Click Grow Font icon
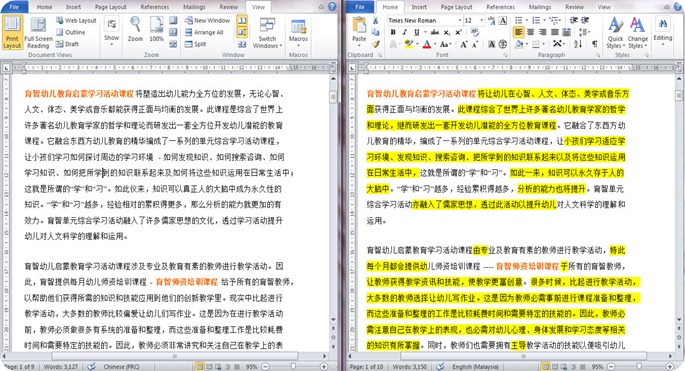Viewport: 685px width, 371px height. 463,44
